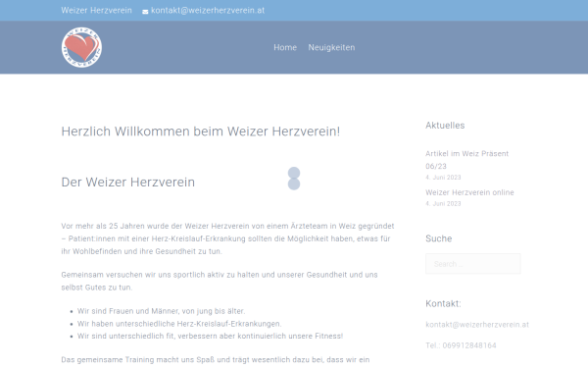Viewport: 588px width, 368px height.
Task: Click the date under 'Weizer Herzverein online'
Action: click(x=443, y=203)
